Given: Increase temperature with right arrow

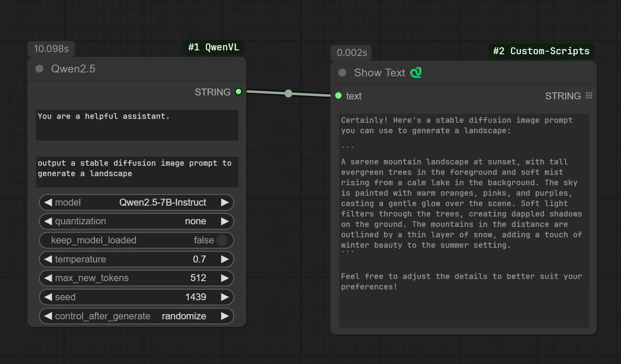Looking at the screenshot, I should [x=225, y=259].
